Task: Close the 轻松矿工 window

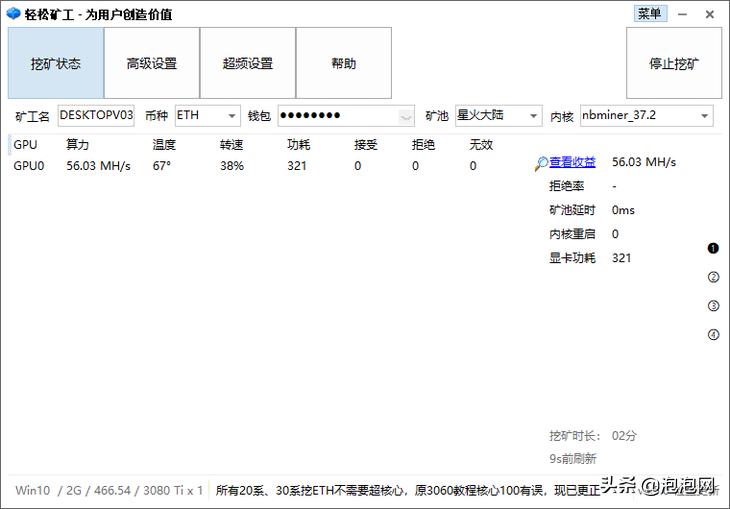Action: (710, 14)
